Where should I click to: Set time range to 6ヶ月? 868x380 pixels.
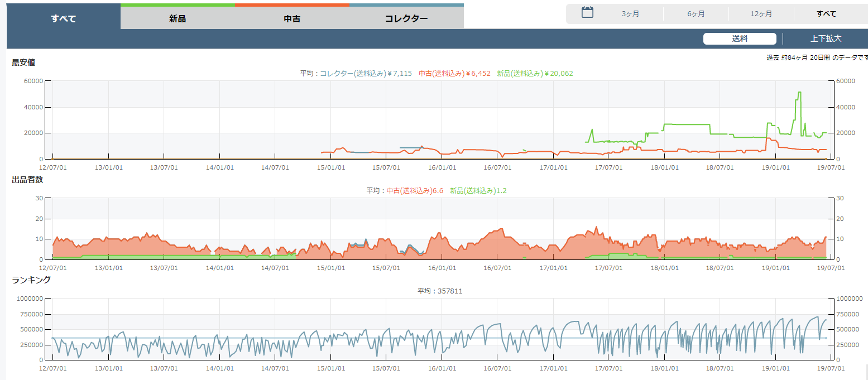coord(696,14)
